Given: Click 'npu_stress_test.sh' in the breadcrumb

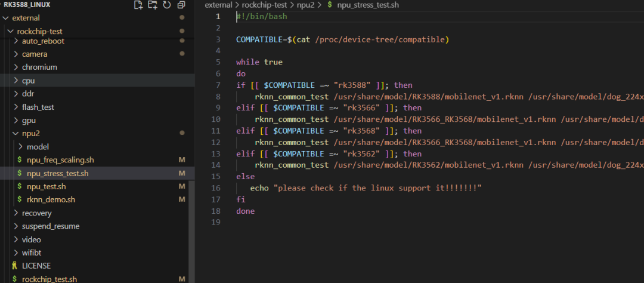Looking at the screenshot, I should [367, 5].
